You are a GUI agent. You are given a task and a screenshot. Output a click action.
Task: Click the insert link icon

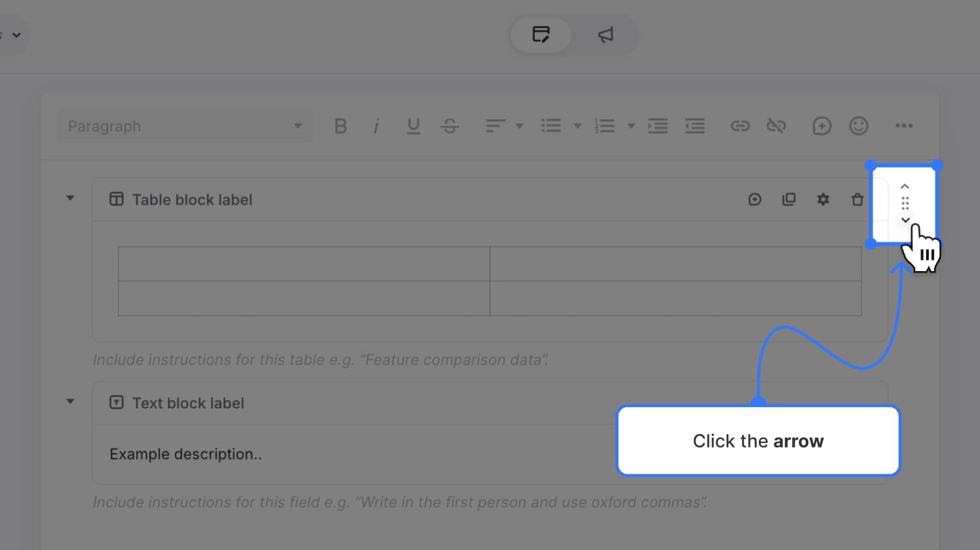pos(740,126)
